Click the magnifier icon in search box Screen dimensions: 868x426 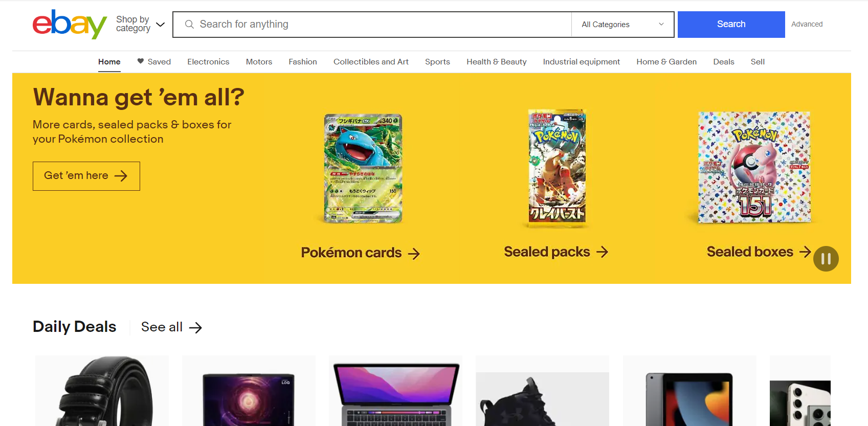tap(189, 25)
